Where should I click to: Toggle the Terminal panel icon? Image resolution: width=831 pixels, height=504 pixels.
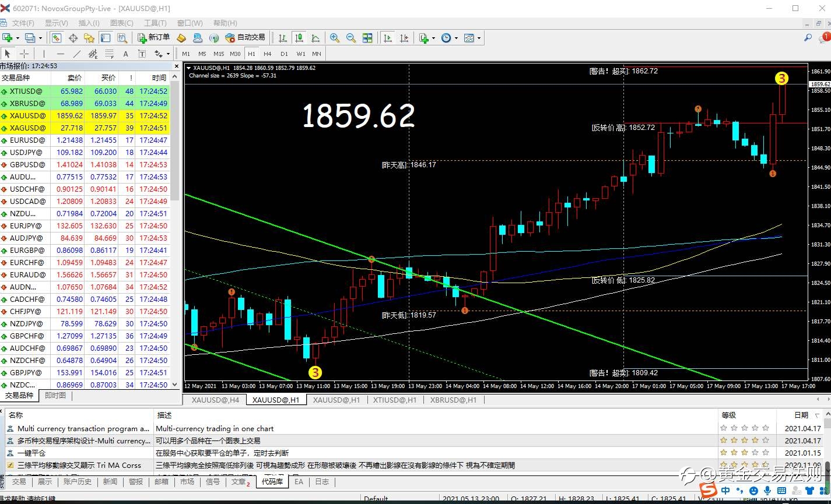click(x=106, y=38)
